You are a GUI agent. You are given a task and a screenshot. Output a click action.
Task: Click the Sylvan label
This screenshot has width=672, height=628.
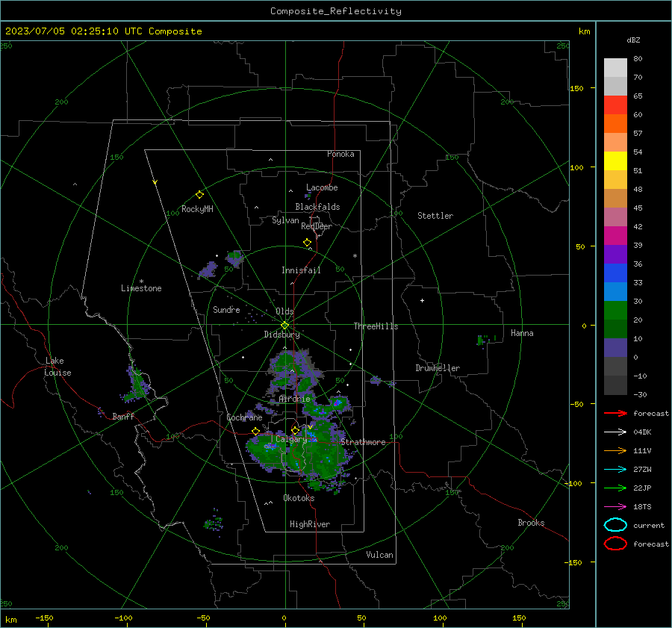(x=285, y=220)
